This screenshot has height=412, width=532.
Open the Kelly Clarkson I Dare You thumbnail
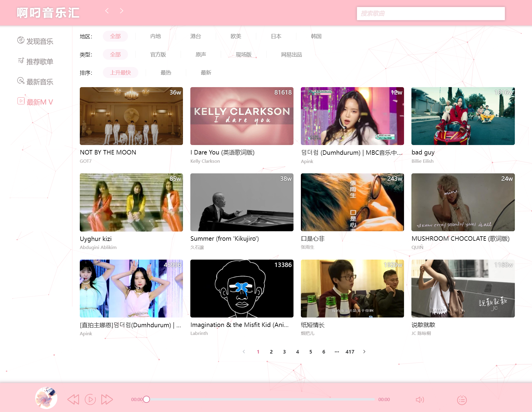click(x=242, y=116)
